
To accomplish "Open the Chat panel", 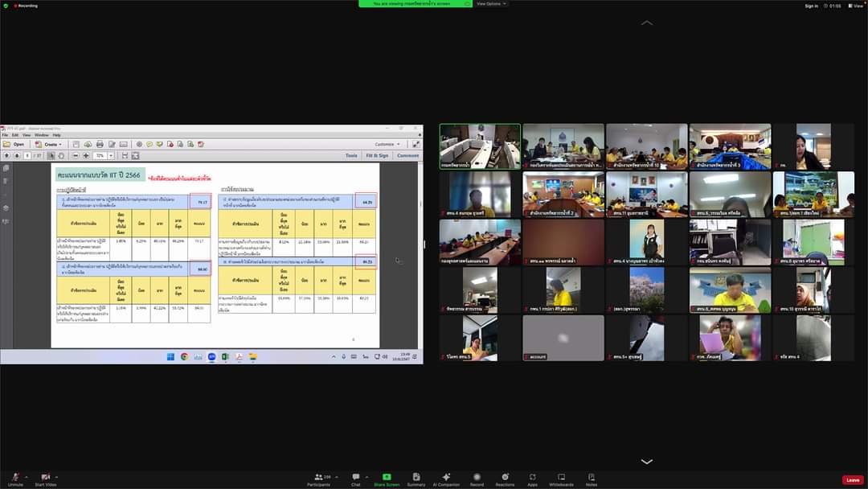I will [x=356, y=479].
